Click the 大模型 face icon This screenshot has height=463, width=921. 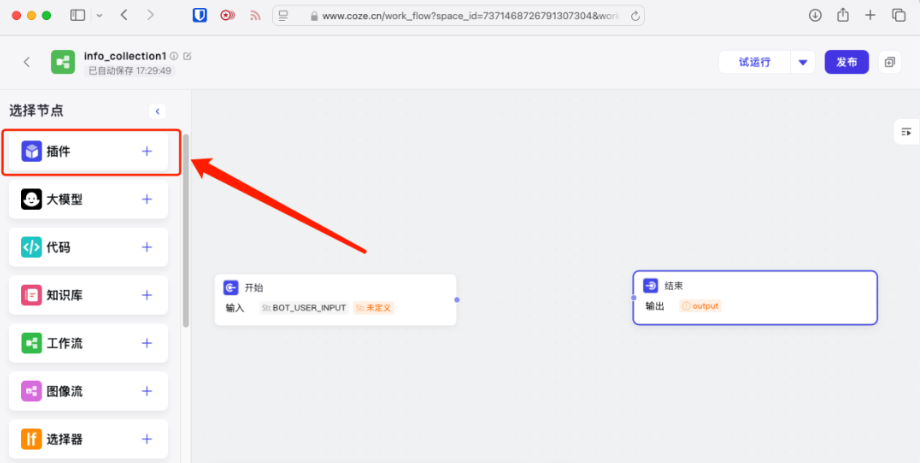click(x=32, y=199)
